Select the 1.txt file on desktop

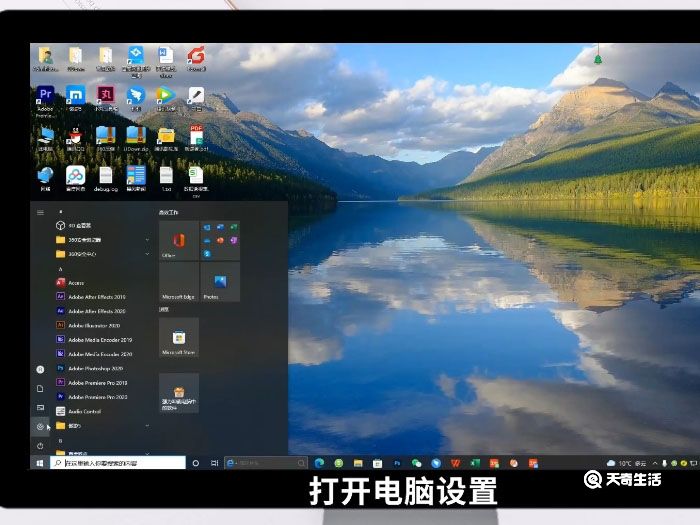tap(166, 179)
